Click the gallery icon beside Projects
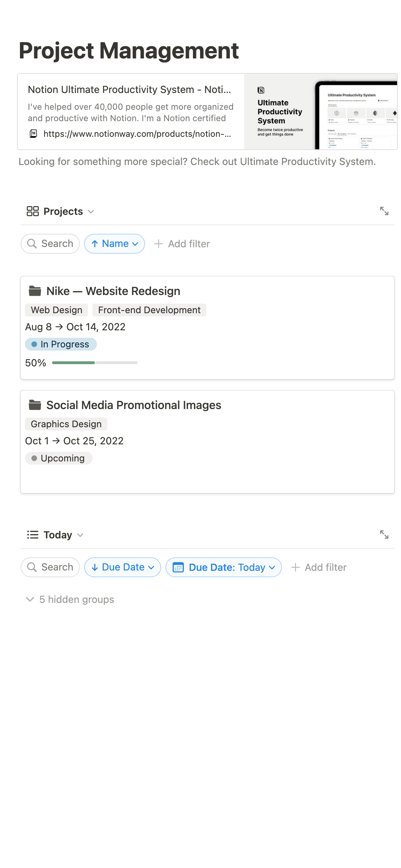Screen dimensions: 401x868 pos(33,211)
